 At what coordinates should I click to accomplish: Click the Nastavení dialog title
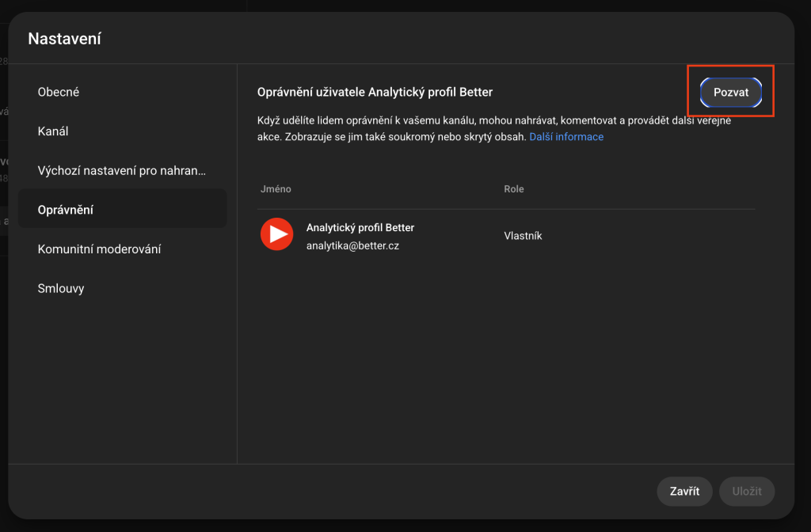click(x=65, y=39)
